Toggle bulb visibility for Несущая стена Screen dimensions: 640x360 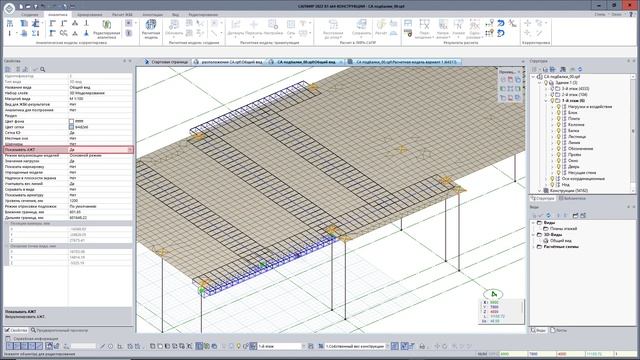[x=558, y=173]
